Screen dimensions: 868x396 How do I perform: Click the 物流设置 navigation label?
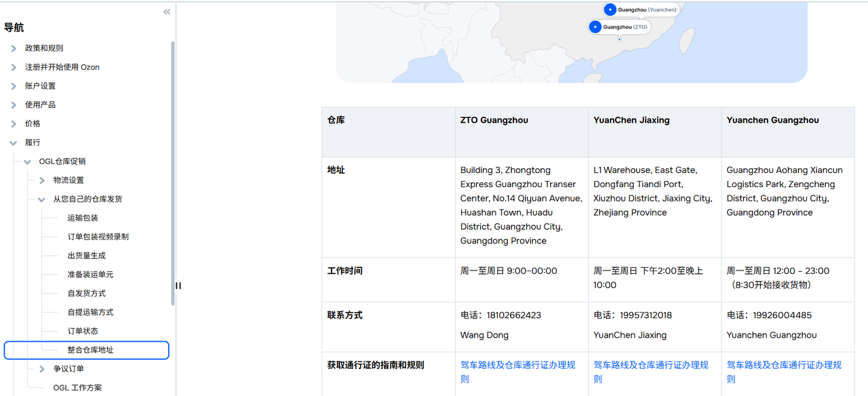(68, 180)
